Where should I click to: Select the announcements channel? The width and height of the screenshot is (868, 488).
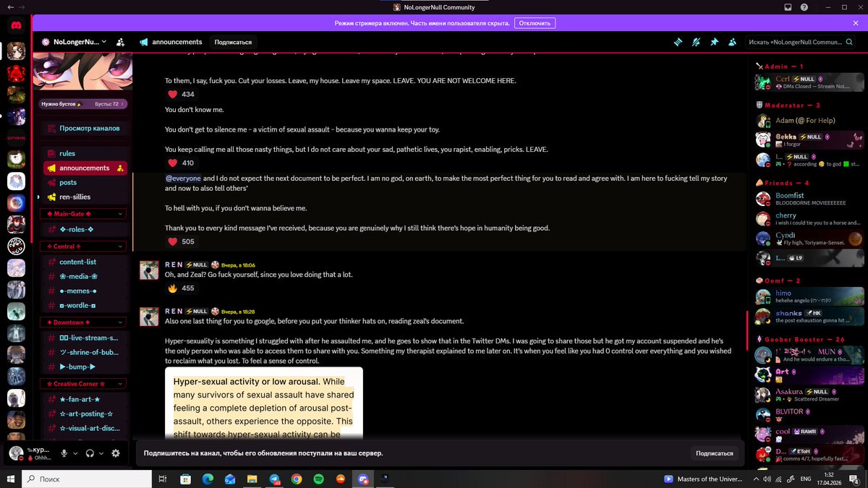click(84, 168)
